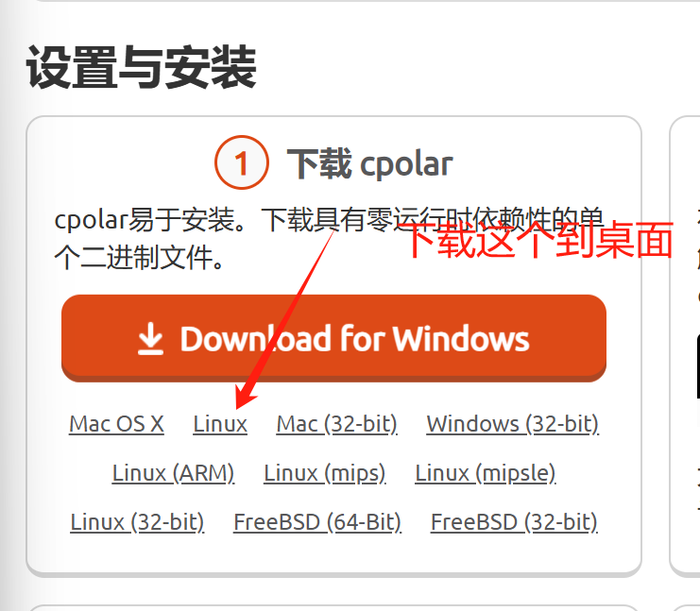Click the circled number 1 step icon

(x=242, y=162)
